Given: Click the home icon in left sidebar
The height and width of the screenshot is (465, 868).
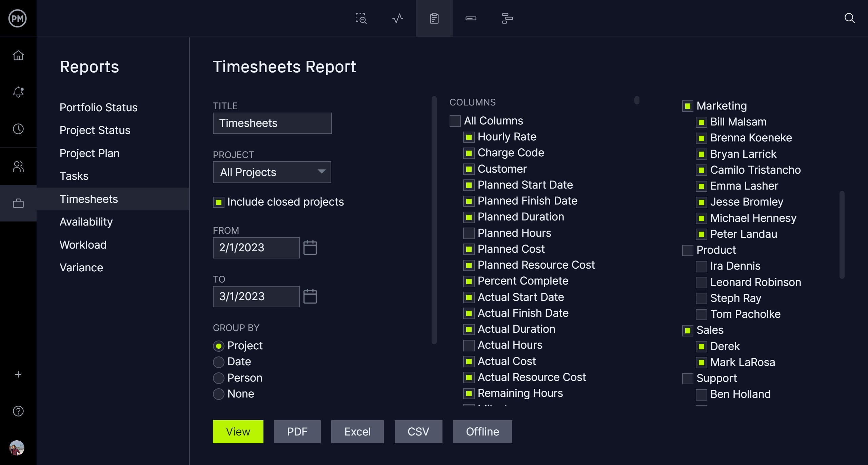Looking at the screenshot, I should tap(18, 55).
